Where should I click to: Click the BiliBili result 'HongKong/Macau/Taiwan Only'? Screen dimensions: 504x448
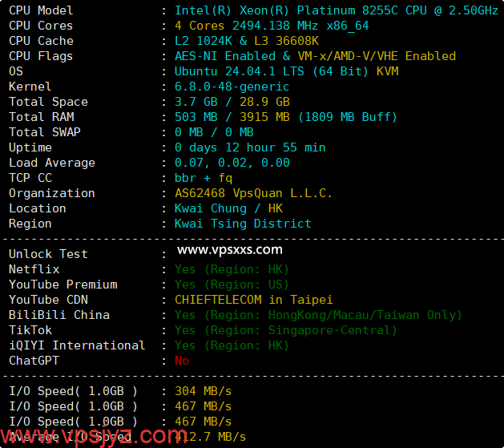[361, 315]
